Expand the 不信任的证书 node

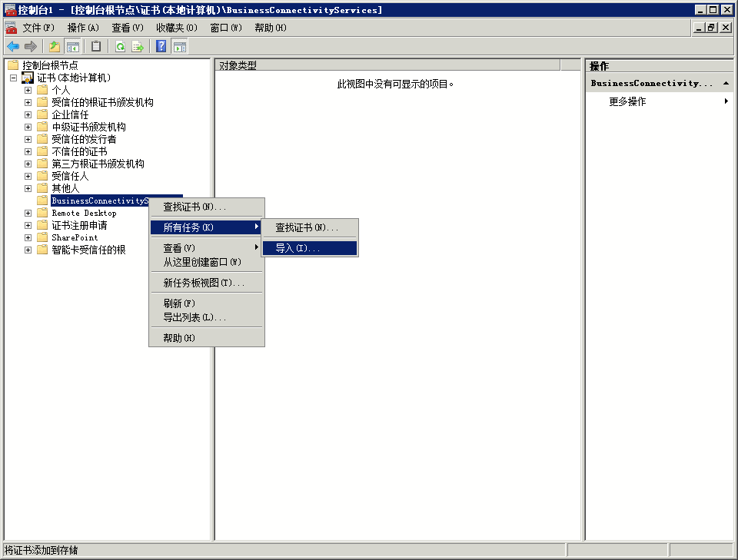[28, 151]
